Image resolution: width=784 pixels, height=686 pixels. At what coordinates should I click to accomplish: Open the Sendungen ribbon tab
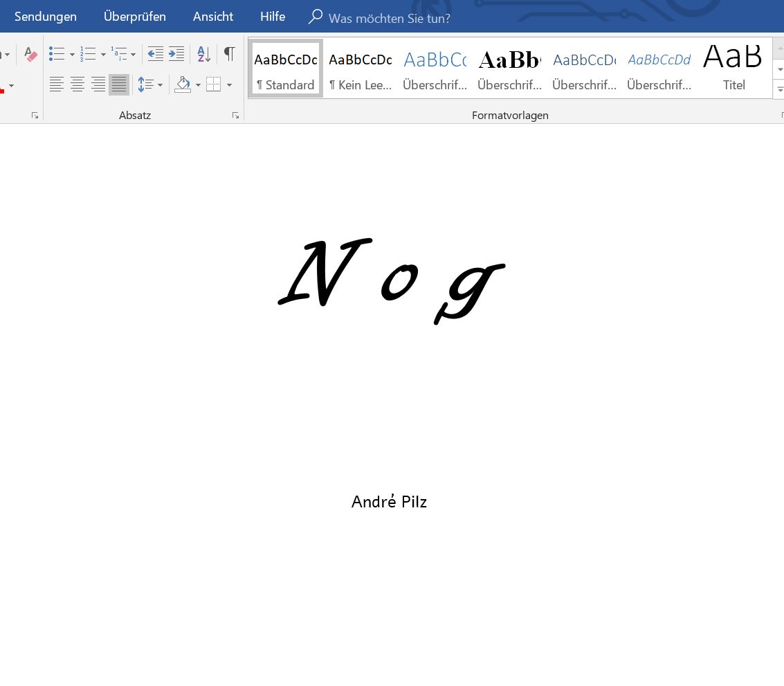(x=46, y=17)
